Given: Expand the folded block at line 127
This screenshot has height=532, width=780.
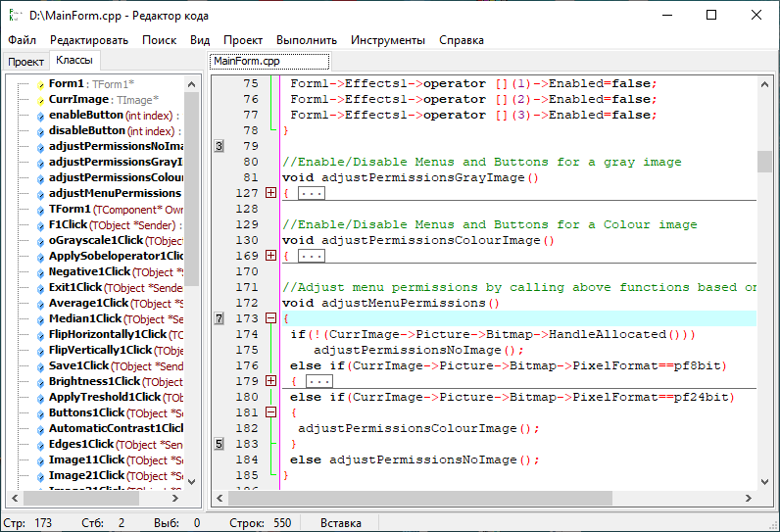Looking at the screenshot, I should coord(271,193).
